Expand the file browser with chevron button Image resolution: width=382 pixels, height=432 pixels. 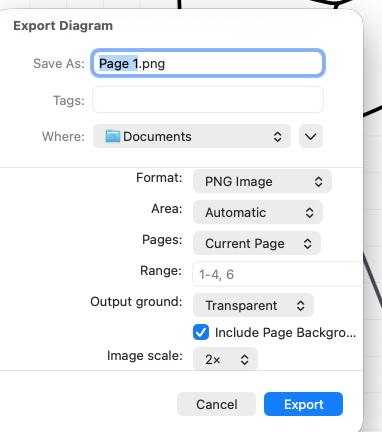(x=311, y=136)
